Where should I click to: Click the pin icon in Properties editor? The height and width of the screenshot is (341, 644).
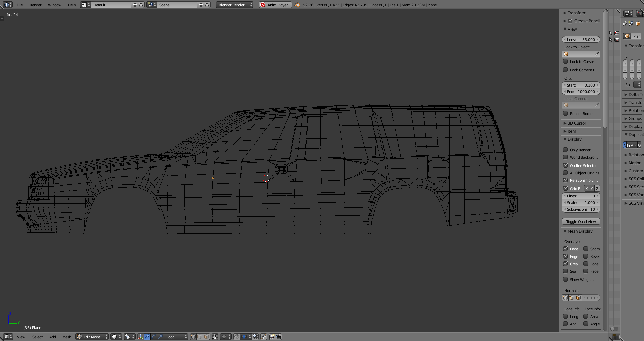[624, 24]
